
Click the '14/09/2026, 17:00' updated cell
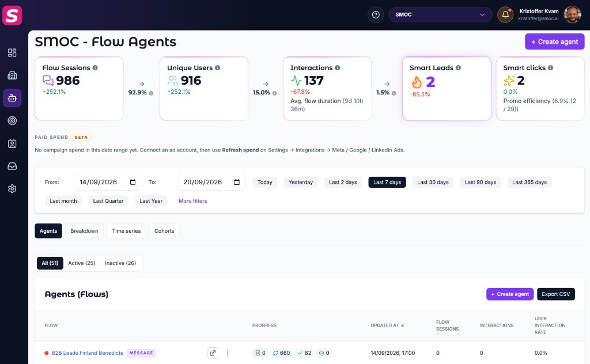[x=393, y=352]
